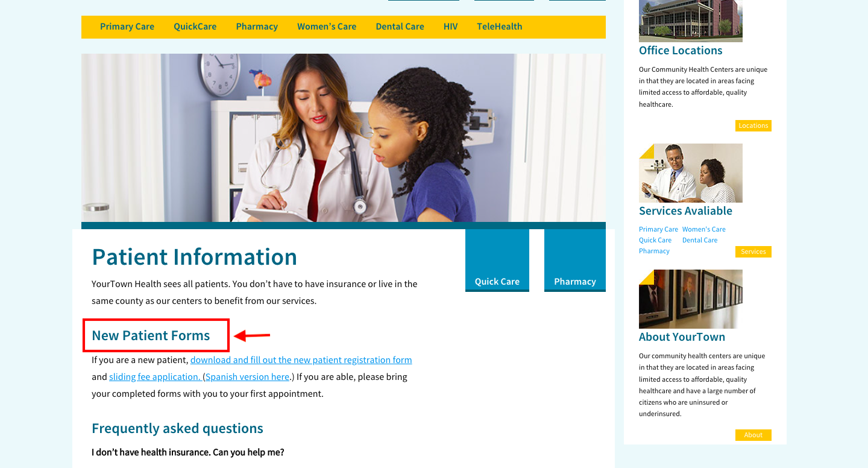This screenshot has height=468, width=868.
Task: Click the office building thumbnail image
Action: [x=691, y=21]
